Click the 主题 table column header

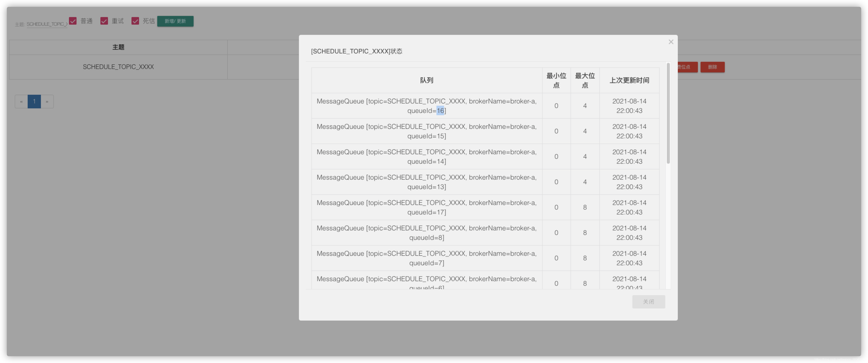point(118,47)
